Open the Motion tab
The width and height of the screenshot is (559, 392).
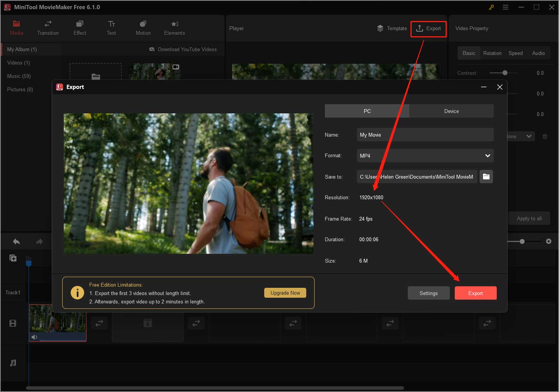[x=143, y=28]
